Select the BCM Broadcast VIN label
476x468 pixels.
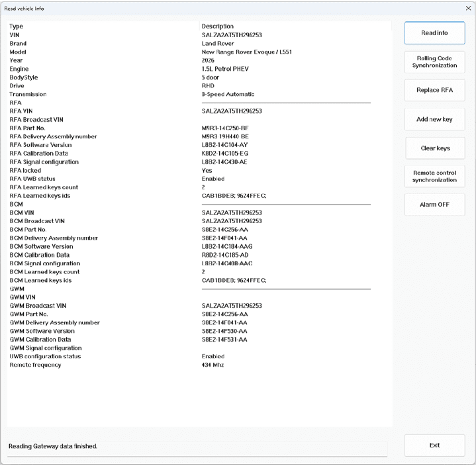pyautogui.click(x=37, y=221)
